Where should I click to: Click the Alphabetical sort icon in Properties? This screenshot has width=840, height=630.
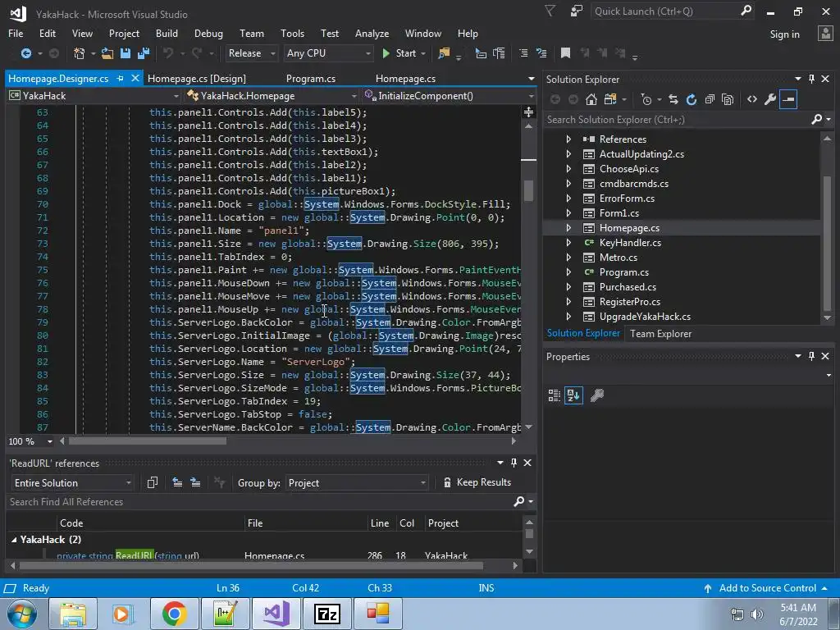point(573,395)
